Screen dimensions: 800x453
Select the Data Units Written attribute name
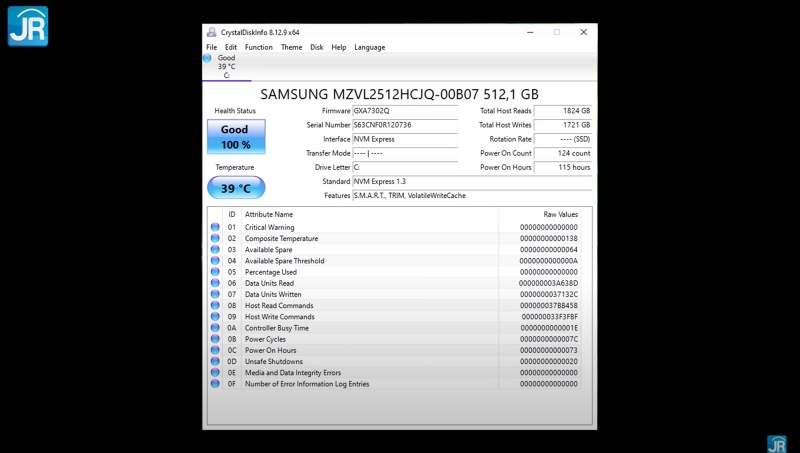click(273, 294)
